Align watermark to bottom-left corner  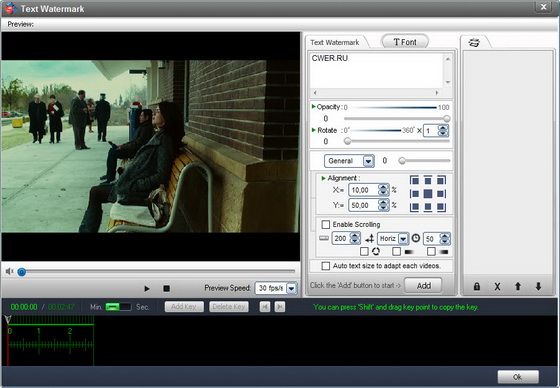click(414, 207)
